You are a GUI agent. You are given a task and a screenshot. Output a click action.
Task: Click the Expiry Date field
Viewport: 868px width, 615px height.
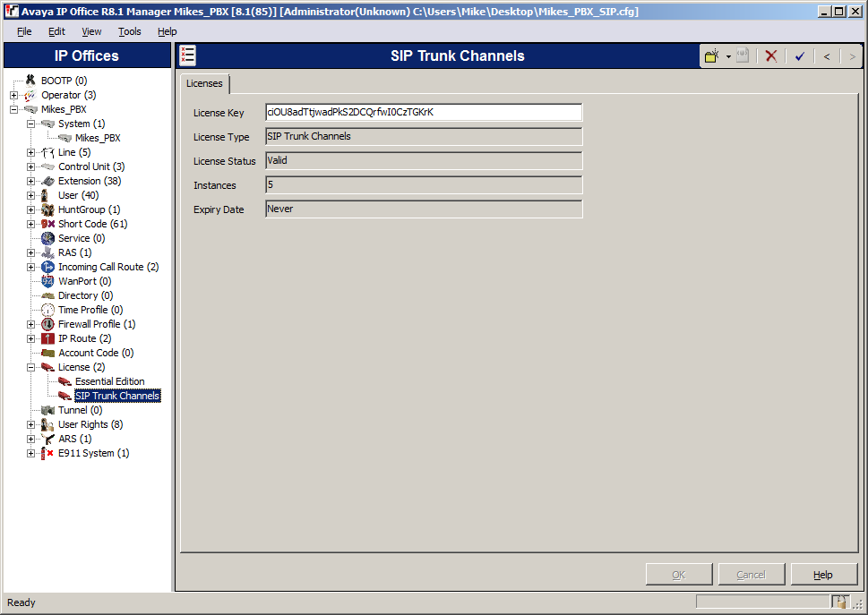424,209
